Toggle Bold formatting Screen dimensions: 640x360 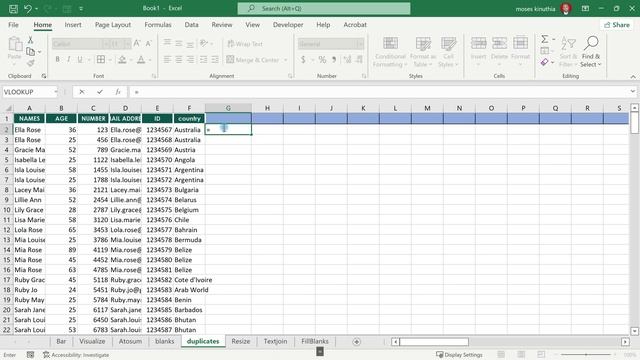[x=58, y=60]
